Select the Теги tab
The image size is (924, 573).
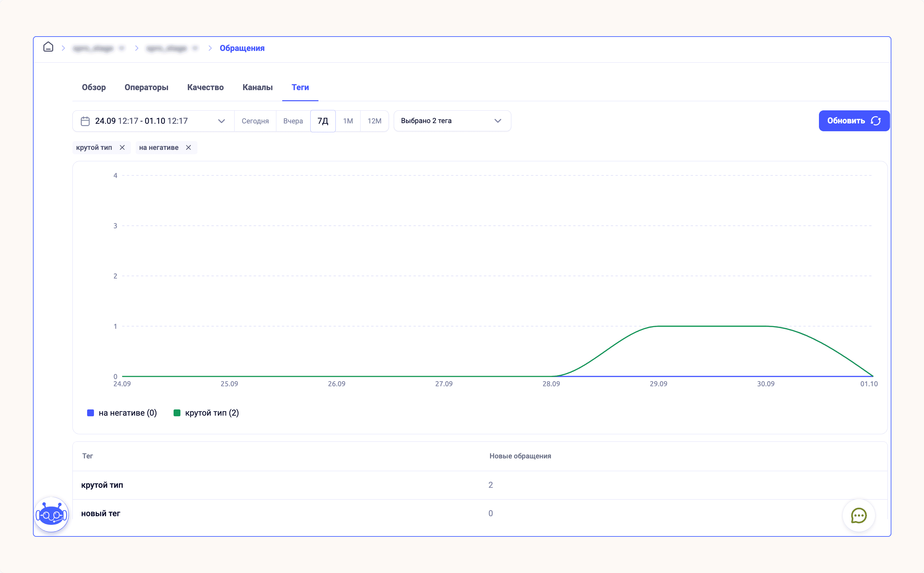coord(300,88)
